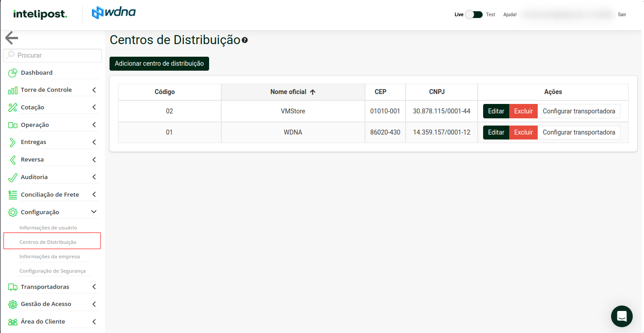Expand the Área do Cliente chevron

click(94, 322)
